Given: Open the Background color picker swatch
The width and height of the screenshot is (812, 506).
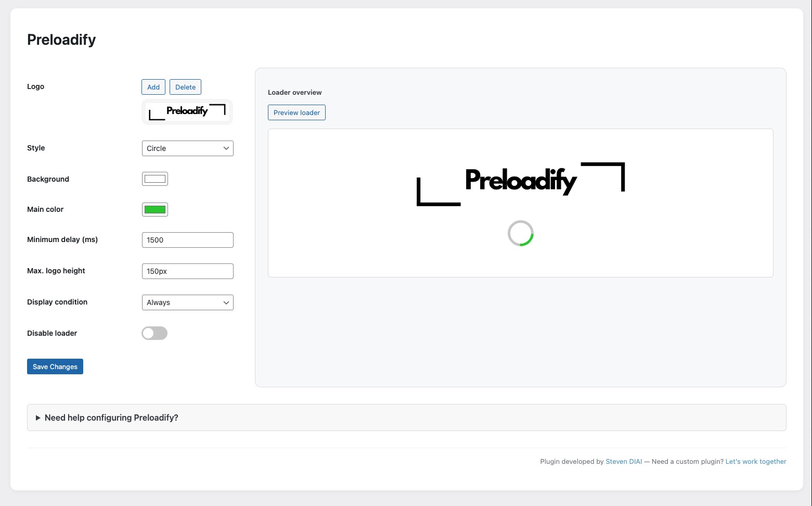Looking at the screenshot, I should 155,179.
